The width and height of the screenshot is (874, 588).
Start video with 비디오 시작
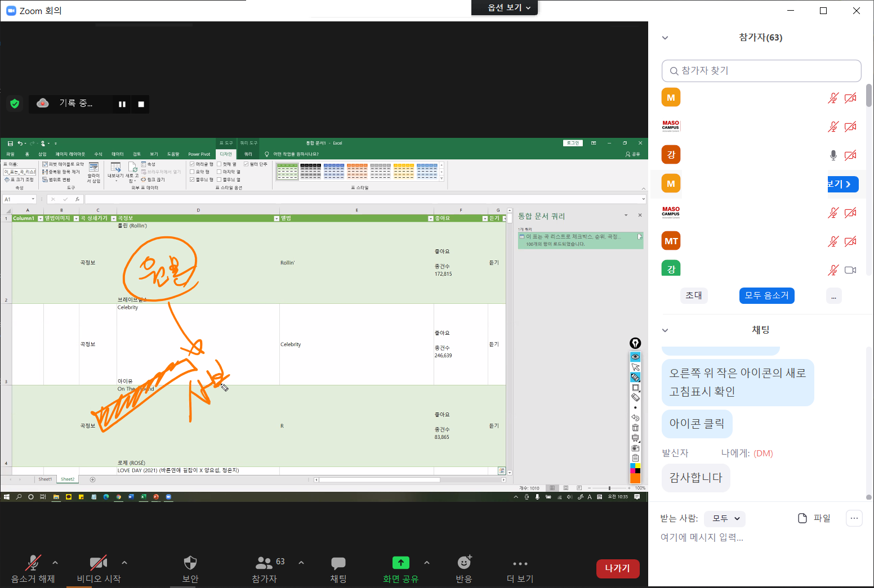(99, 568)
